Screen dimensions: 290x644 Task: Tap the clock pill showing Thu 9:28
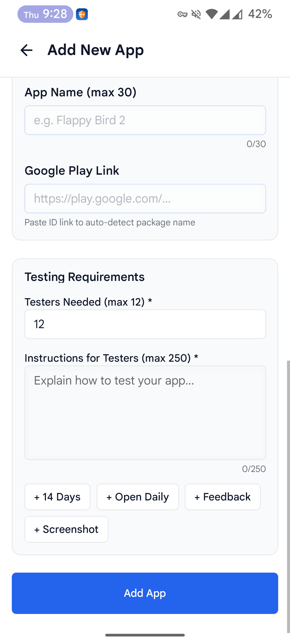45,14
